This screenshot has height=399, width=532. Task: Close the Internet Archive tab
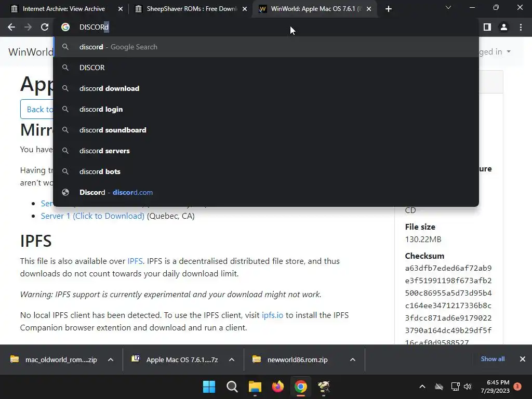coord(121,9)
